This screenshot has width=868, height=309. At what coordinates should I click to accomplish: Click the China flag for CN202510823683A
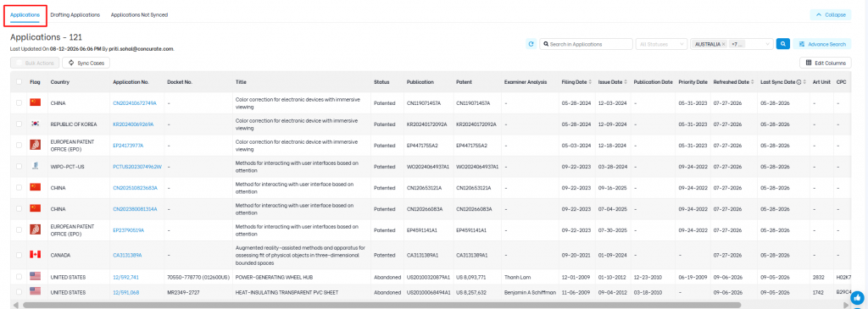(x=36, y=187)
